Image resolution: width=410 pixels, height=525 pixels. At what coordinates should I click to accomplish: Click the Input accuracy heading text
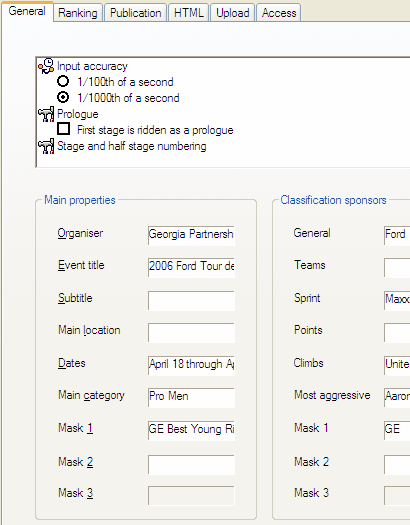(92, 66)
